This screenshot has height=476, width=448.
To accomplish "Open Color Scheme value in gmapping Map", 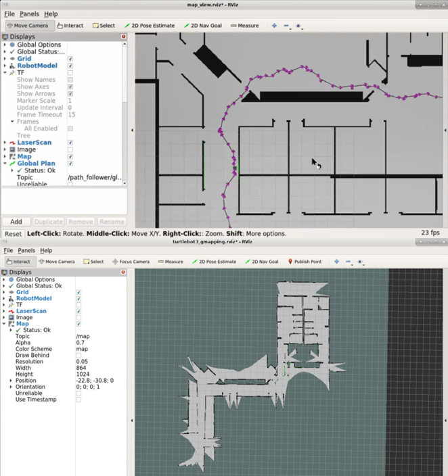I will click(100, 349).
